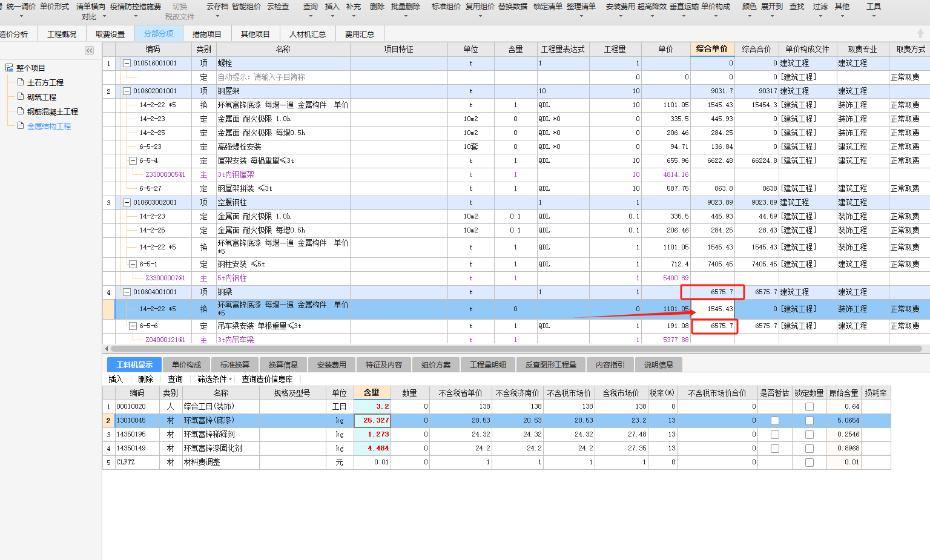
Task: Click 统一调价 toolbar command
Action: tap(21, 7)
